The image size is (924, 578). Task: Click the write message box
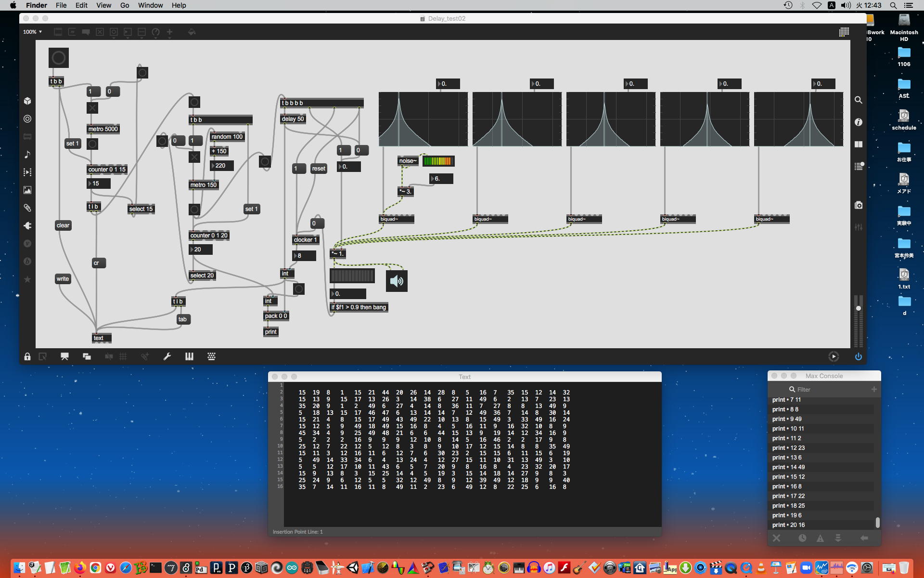[x=63, y=279]
